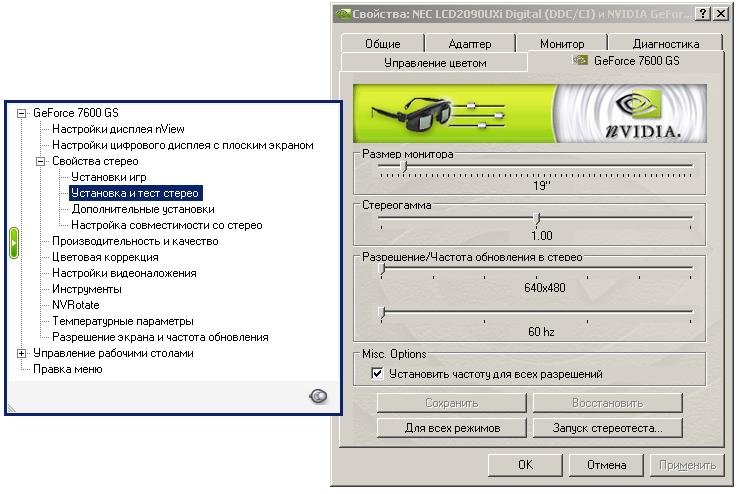Select 'Температурные параметры' tree item
The image size is (740, 494).
pyautogui.click(x=123, y=321)
